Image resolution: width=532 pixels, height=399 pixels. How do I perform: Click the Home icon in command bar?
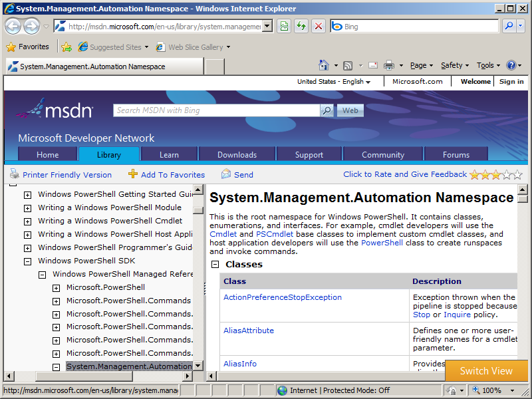pyautogui.click(x=324, y=65)
